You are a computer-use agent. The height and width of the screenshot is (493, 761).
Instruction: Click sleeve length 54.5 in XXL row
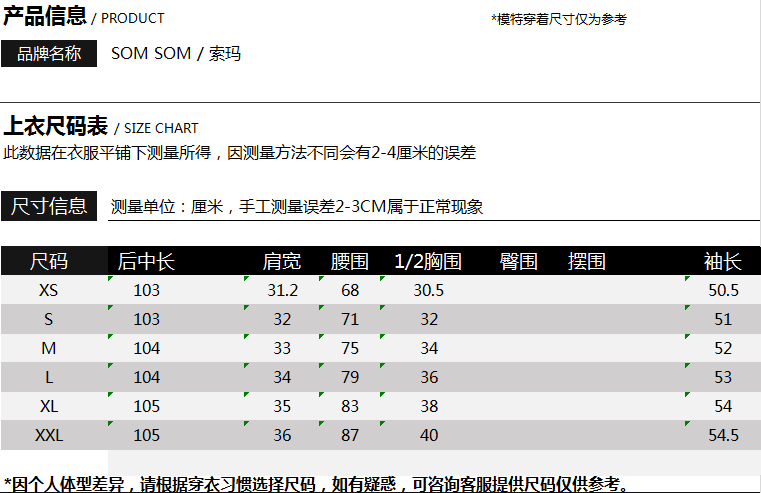click(723, 436)
